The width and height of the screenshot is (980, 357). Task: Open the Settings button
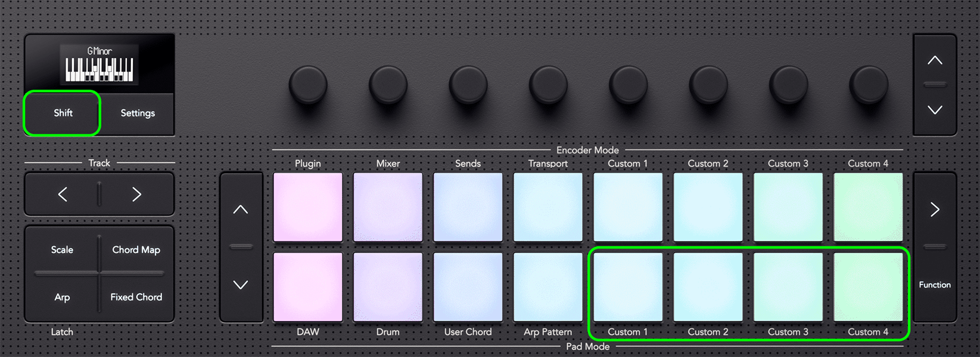[138, 113]
